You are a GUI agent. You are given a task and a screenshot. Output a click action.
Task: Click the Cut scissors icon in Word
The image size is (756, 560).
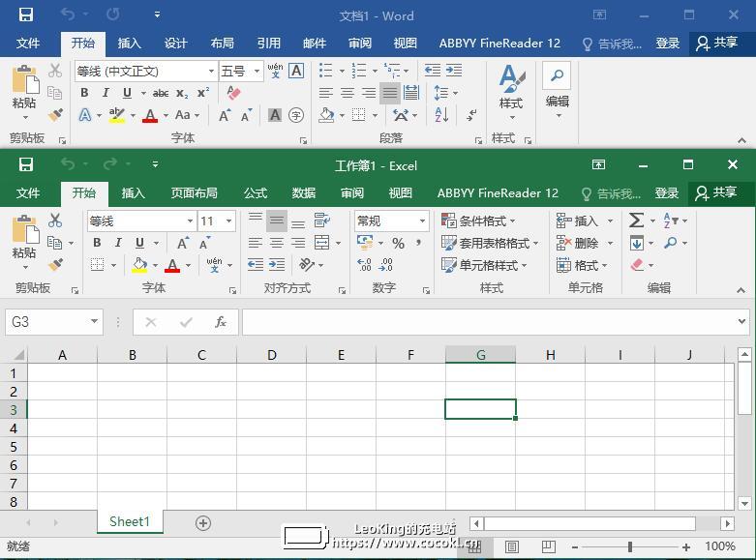tap(55, 71)
